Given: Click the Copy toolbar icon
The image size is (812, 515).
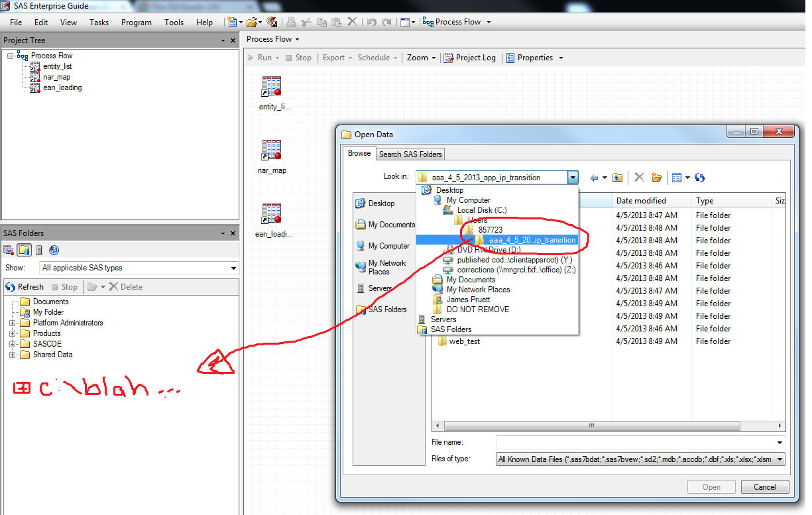Looking at the screenshot, I should pos(321,22).
